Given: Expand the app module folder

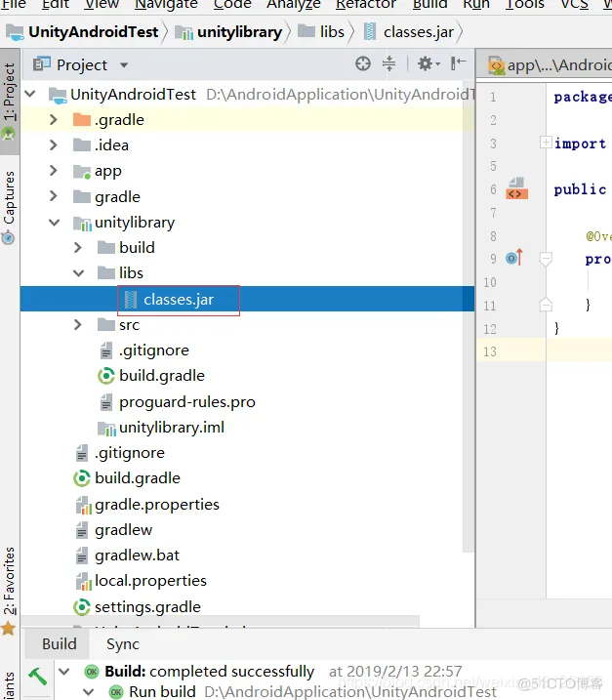Looking at the screenshot, I should 54,171.
